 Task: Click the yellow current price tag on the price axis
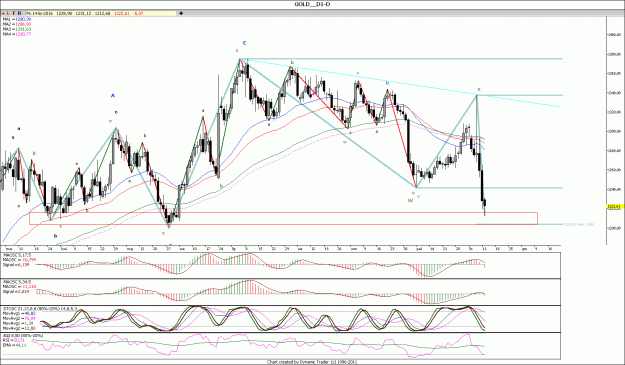(615, 206)
